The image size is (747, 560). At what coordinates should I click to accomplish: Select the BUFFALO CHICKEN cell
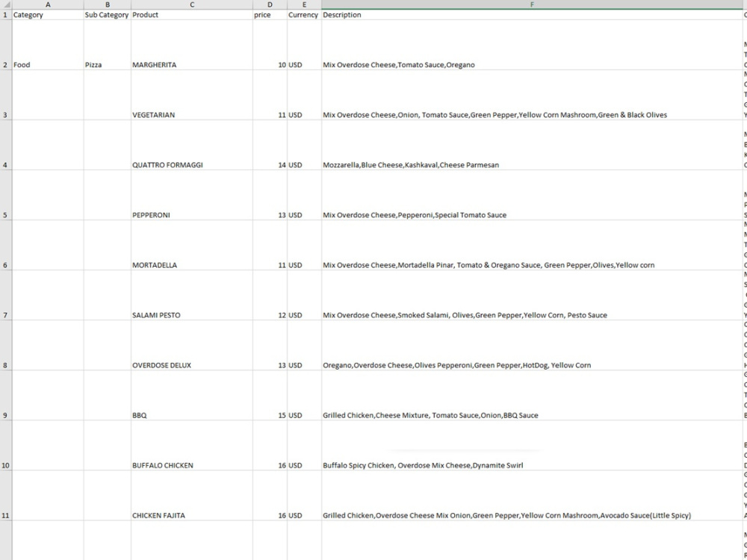point(192,446)
